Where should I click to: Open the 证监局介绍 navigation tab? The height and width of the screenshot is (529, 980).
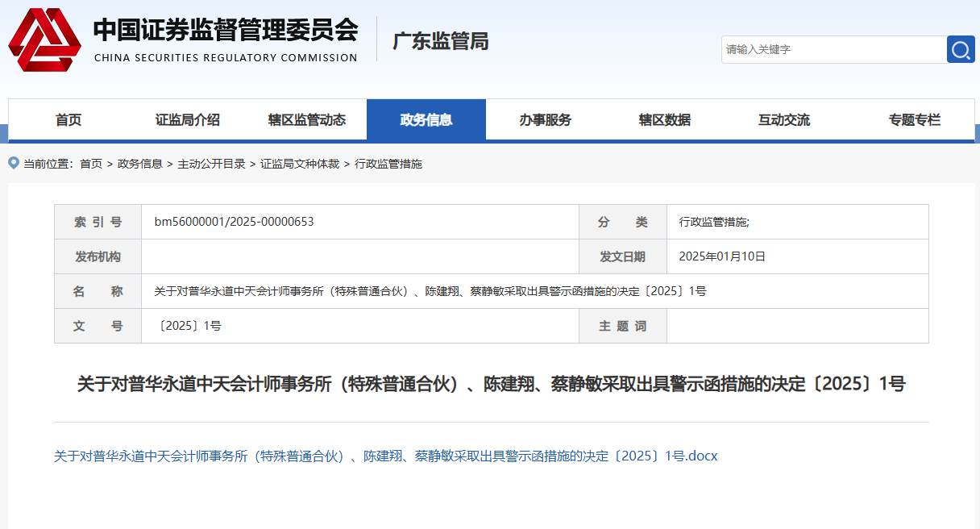[x=188, y=120]
